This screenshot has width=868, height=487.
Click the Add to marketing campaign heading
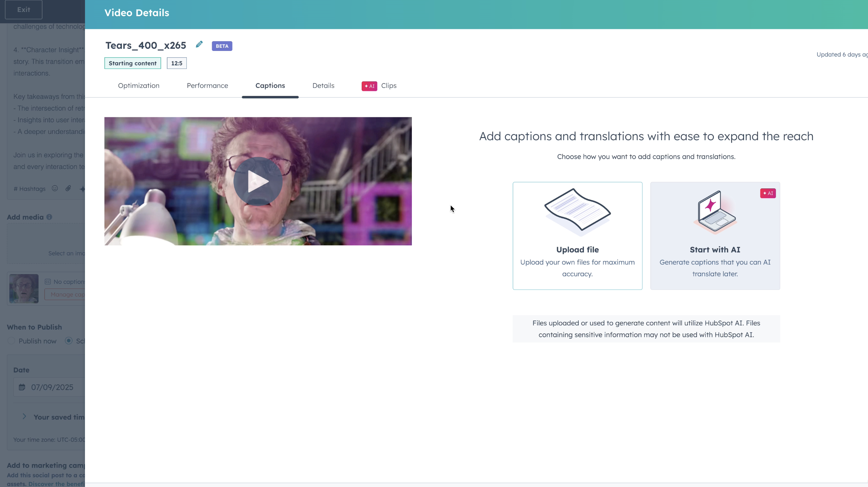point(46,465)
